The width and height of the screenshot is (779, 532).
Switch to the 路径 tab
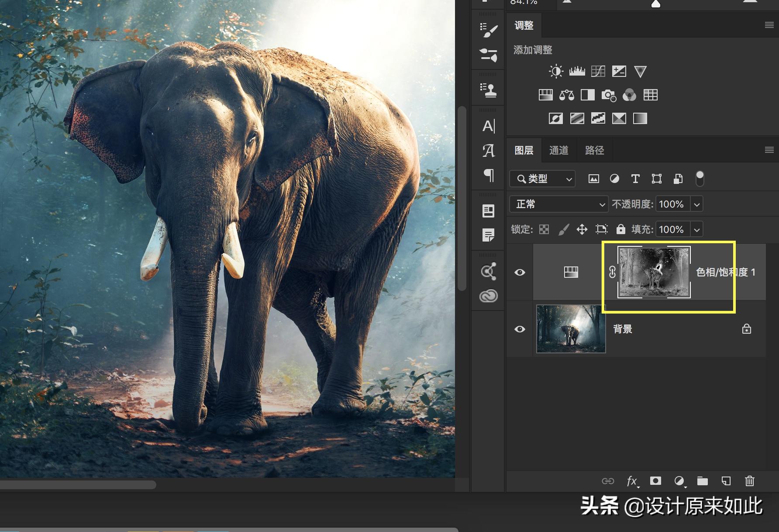(x=594, y=150)
